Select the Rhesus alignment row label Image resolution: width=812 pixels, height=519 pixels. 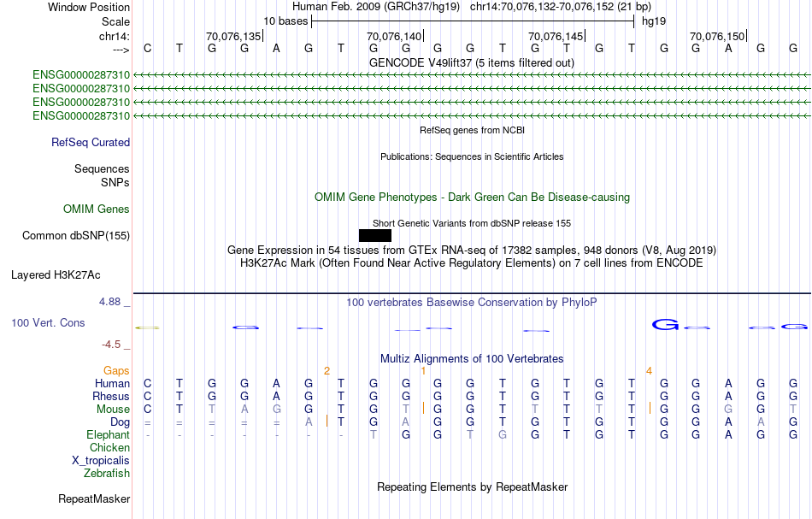(111, 396)
